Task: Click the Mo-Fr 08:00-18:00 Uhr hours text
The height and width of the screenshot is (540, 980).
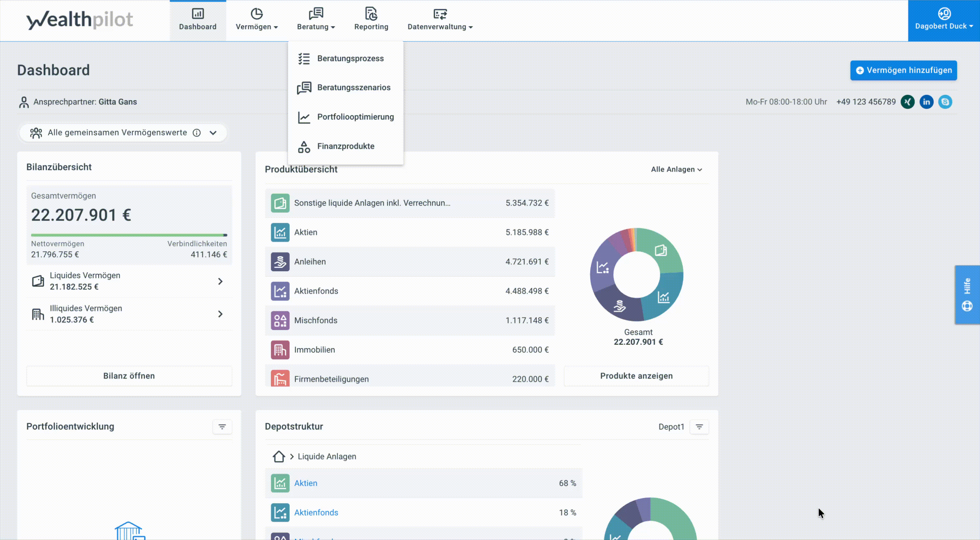Action: coord(786,102)
